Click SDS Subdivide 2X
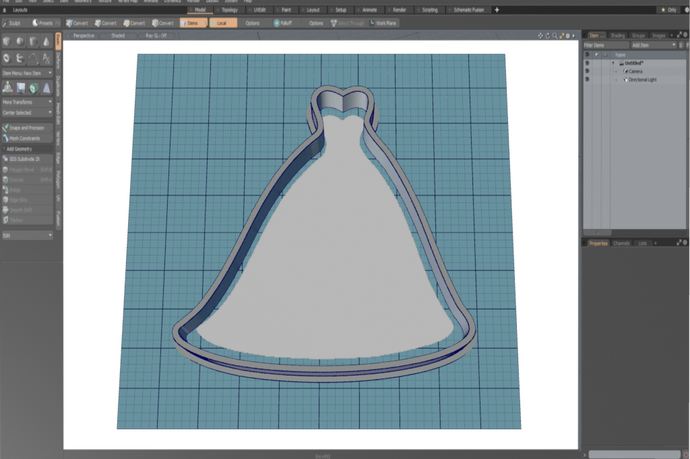The image size is (690, 459). [x=27, y=159]
